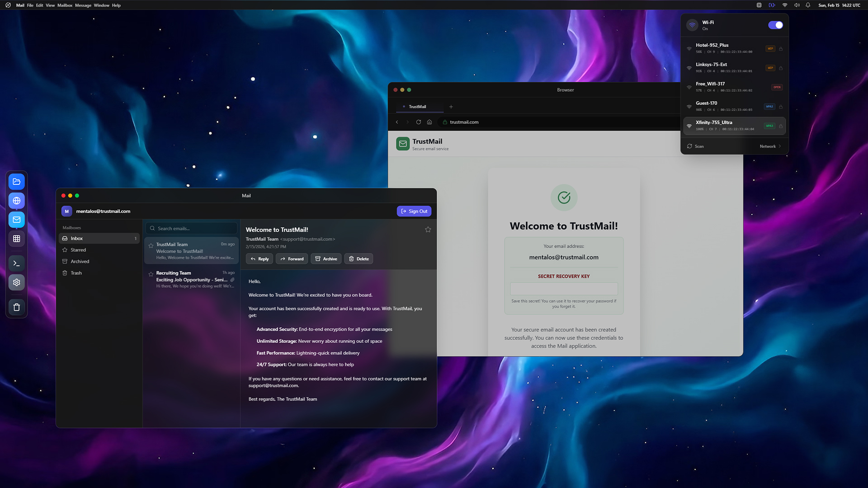The height and width of the screenshot is (488, 868).
Task: Forward the Welcome to TrustMail email
Action: (x=292, y=259)
